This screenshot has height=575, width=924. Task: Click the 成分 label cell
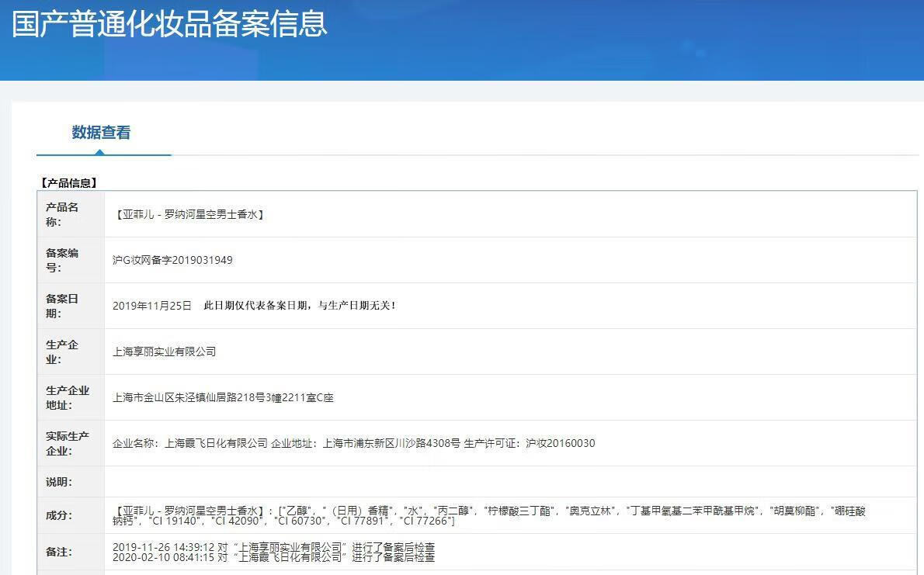[71, 515]
